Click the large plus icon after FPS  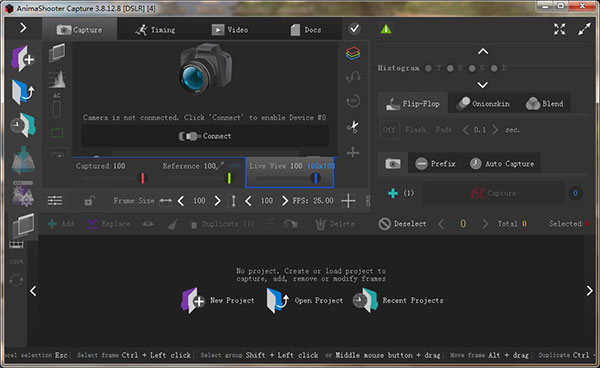pos(348,200)
